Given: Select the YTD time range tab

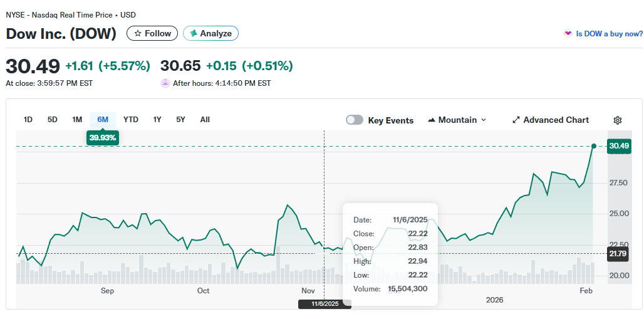Looking at the screenshot, I should coord(131,120).
